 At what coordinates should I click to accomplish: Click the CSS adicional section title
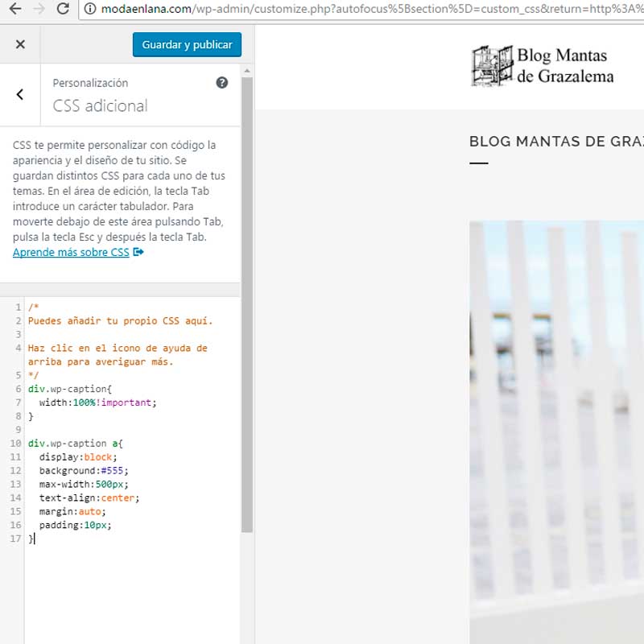[x=100, y=106]
